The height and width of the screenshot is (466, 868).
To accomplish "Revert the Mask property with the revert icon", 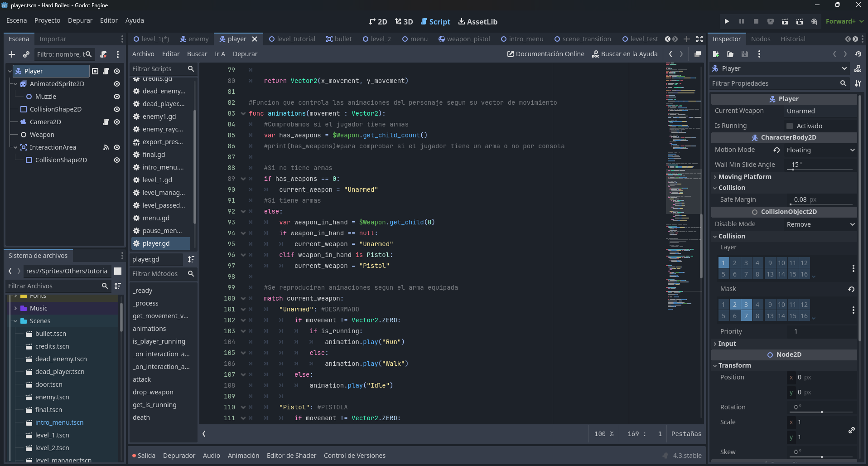I will [x=851, y=289].
